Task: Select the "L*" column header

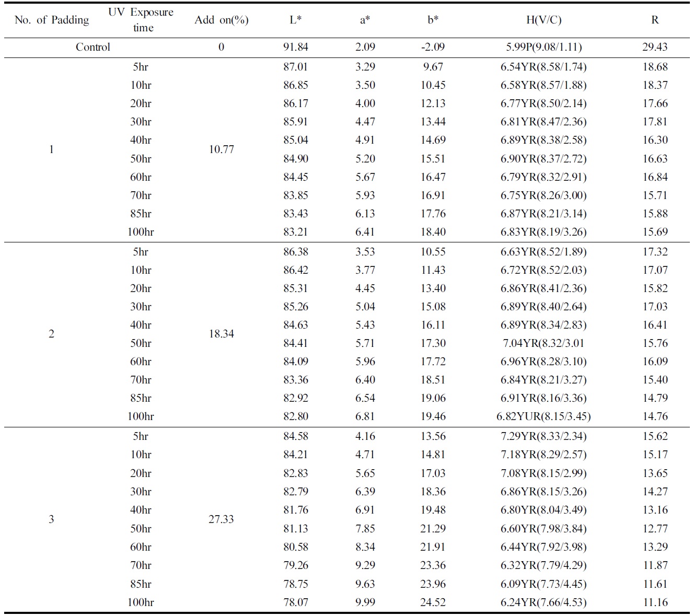Action: click(296, 20)
